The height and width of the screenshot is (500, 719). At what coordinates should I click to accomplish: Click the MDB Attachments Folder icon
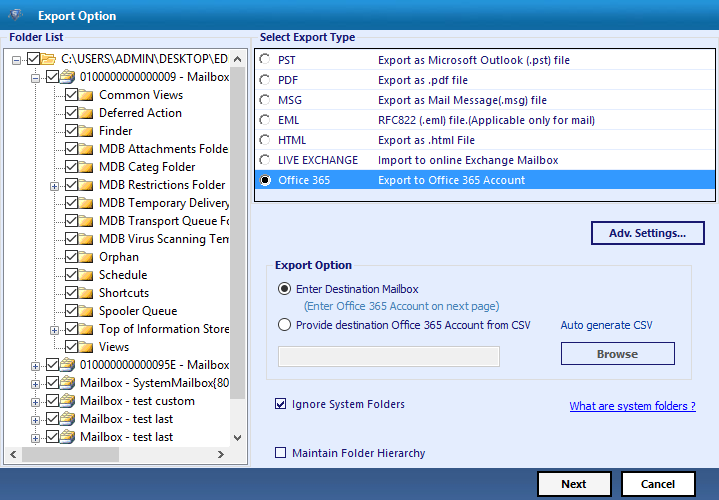pos(86,149)
